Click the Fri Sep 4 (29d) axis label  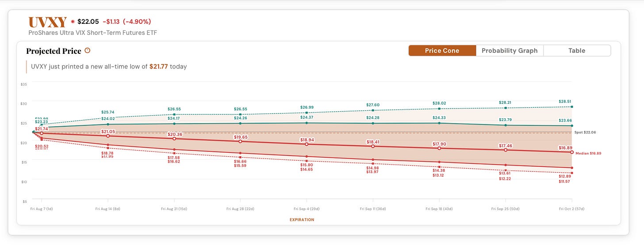tap(307, 209)
